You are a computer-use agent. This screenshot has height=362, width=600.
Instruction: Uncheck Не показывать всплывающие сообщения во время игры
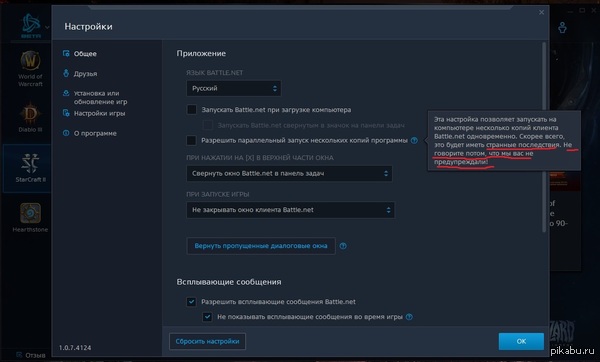point(207,317)
